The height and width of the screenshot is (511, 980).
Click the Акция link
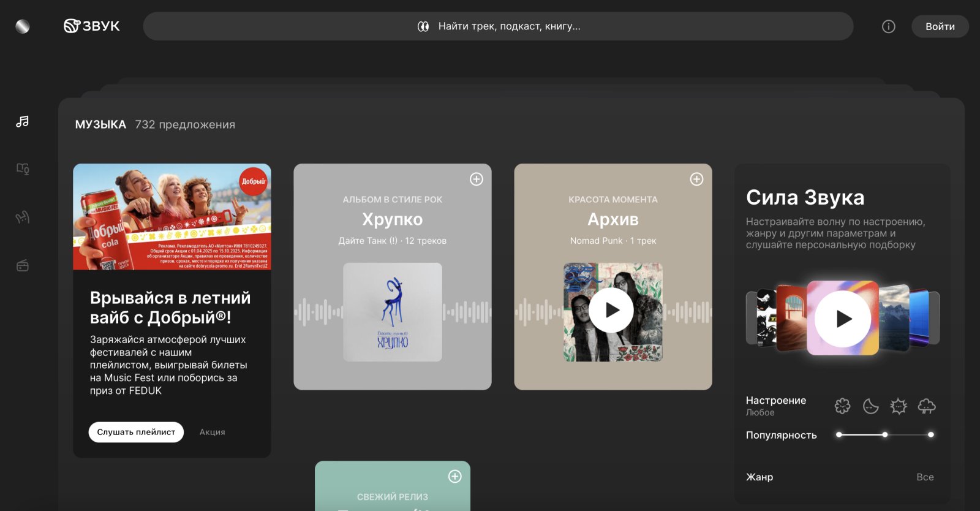(x=212, y=432)
